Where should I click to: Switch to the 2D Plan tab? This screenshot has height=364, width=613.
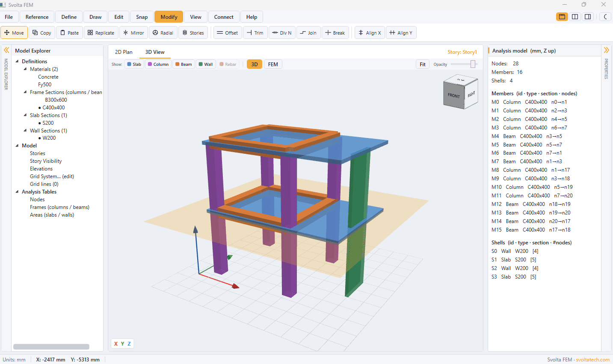124,52
